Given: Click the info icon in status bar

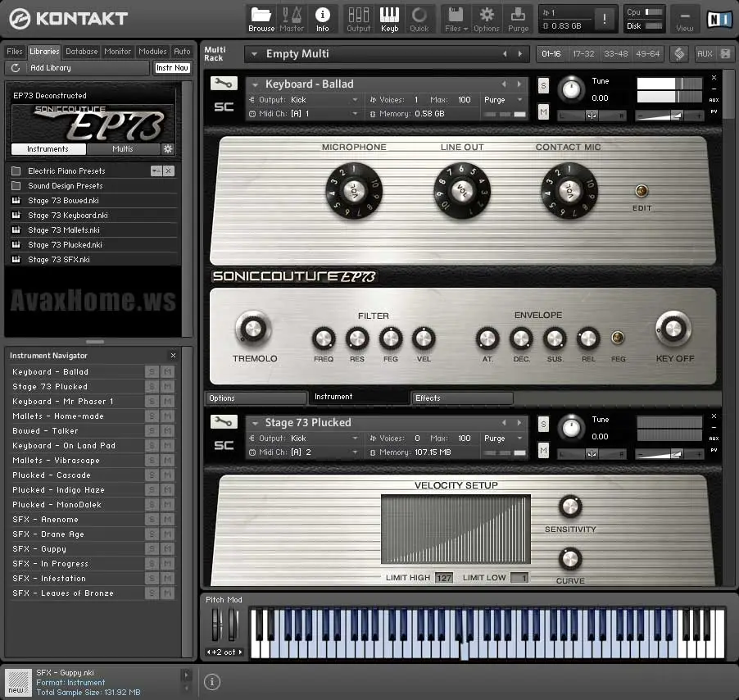Looking at the screenshot, I should [212, 682].
